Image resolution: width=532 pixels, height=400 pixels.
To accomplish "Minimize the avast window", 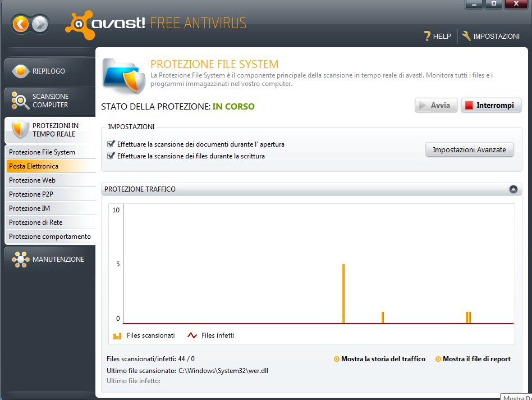I will [x=474, y=4].
